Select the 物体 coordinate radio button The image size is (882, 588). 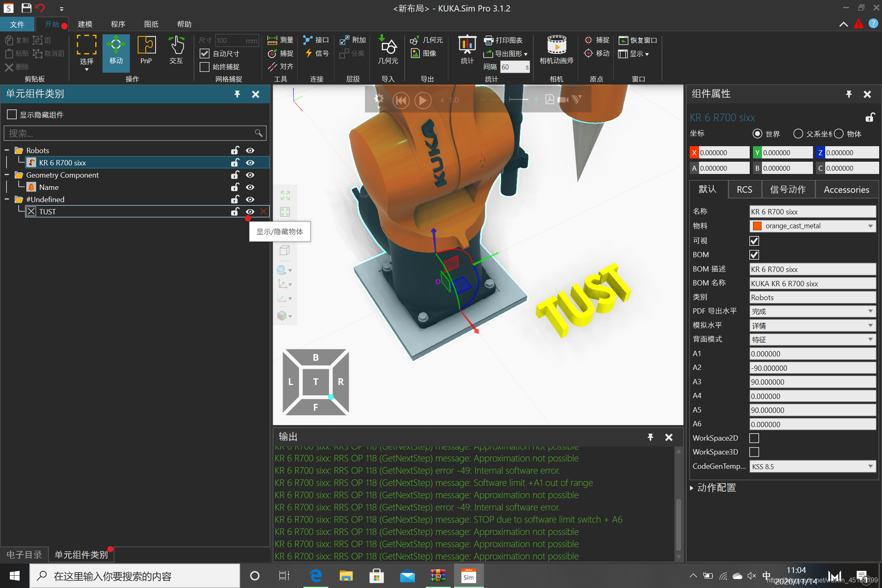[839, 134]
